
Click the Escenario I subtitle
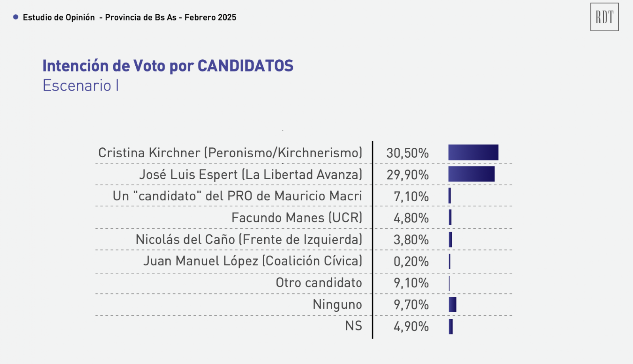(81, 86)
